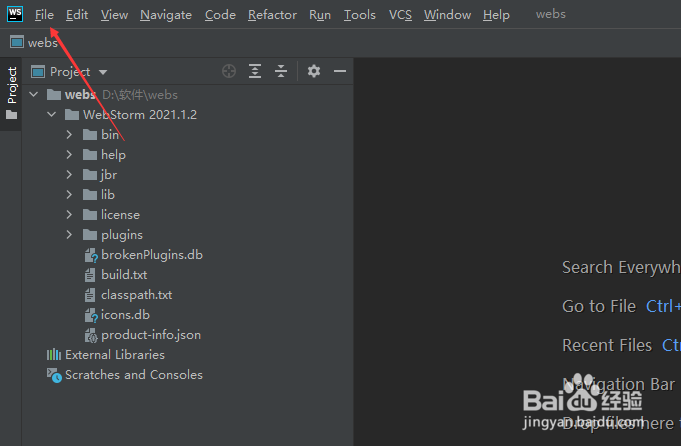This screenshot has height=446, width=681.
Task: Select brokenPlugins.db file
Action: 152,254
